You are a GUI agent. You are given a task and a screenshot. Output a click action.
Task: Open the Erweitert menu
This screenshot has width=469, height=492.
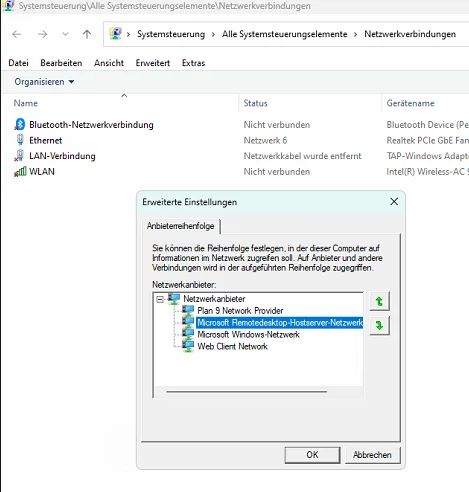[153, 63]
